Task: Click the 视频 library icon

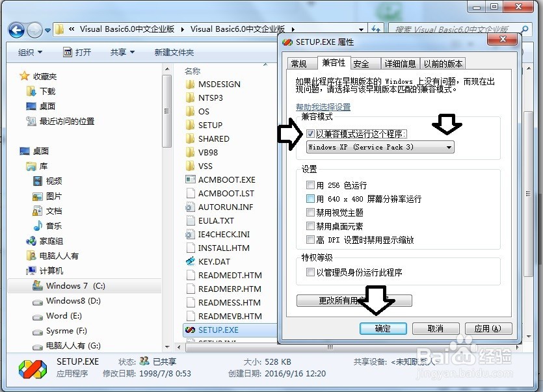Action: [38, 181]
